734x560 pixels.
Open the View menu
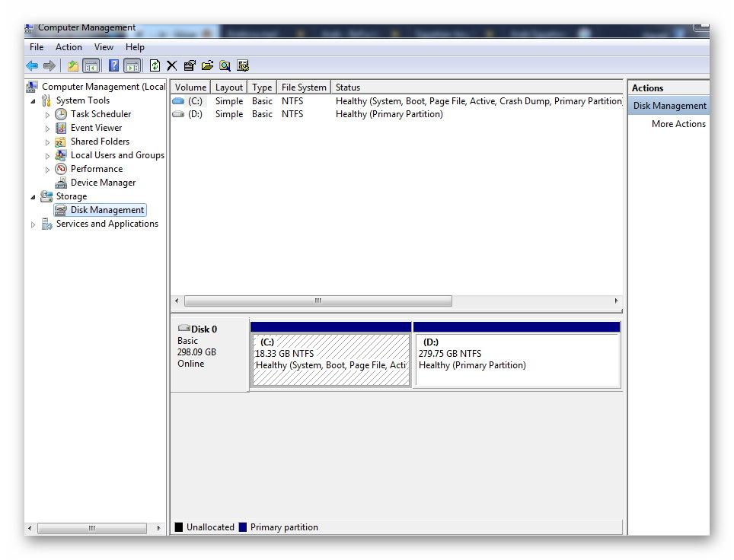104,47
